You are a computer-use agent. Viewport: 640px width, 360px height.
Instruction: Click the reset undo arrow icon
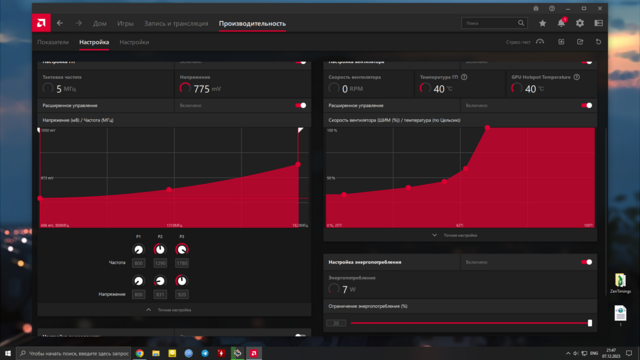598,42
